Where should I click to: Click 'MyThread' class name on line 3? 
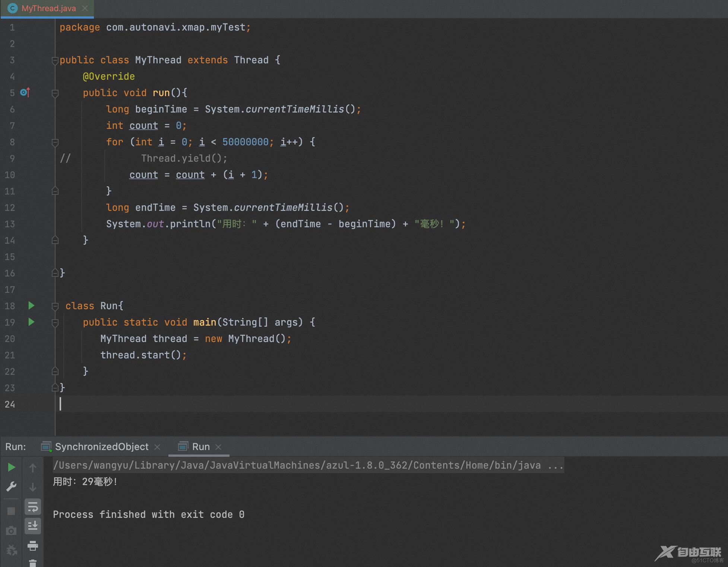pos(158,60)
